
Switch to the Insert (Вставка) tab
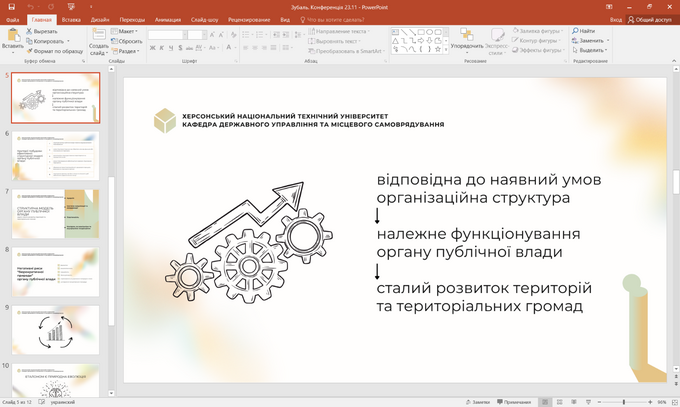[x=70, y=19]
